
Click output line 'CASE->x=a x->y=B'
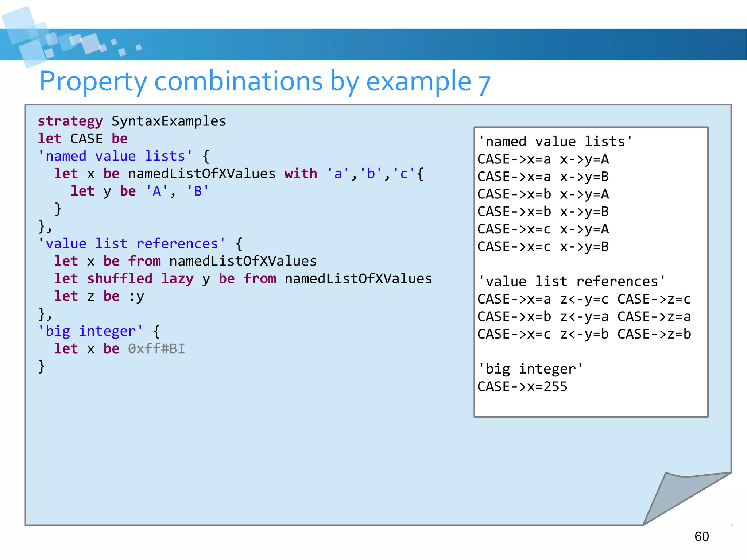click(x=543, y=177)
